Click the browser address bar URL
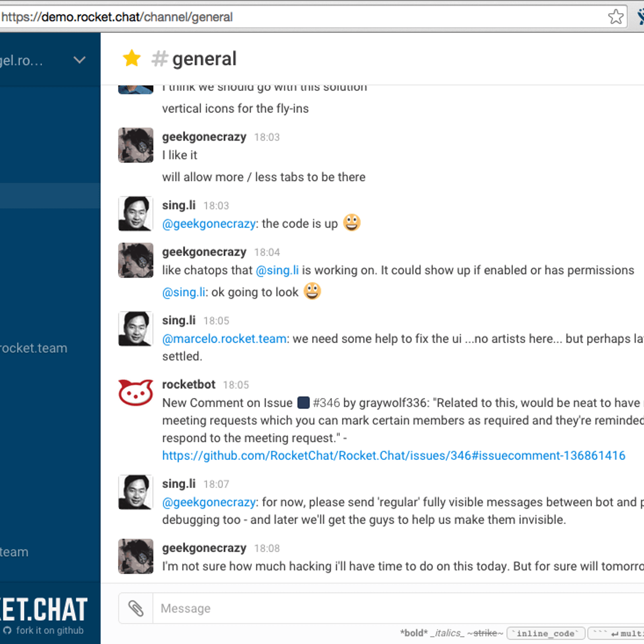 tap(117, 17)
